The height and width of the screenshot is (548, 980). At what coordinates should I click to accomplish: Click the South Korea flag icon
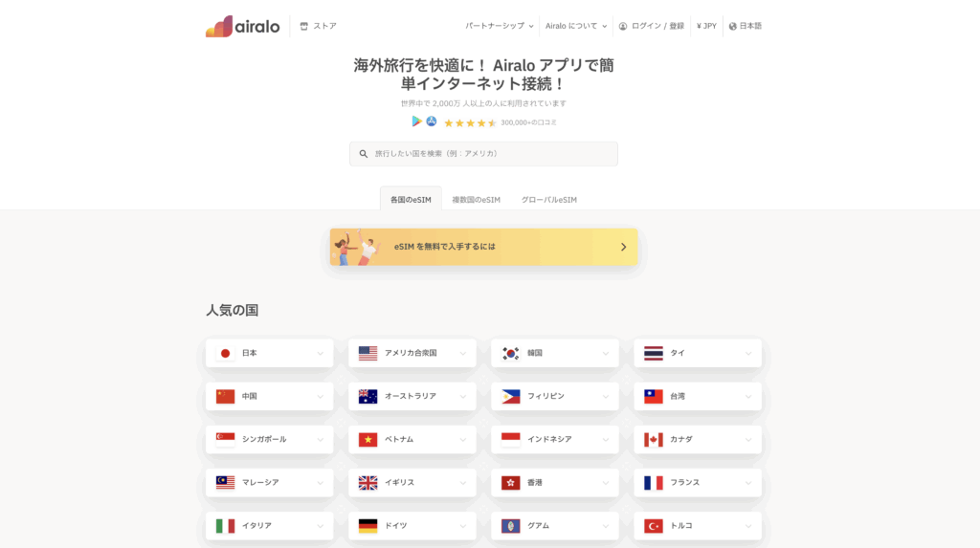(511, 353)
